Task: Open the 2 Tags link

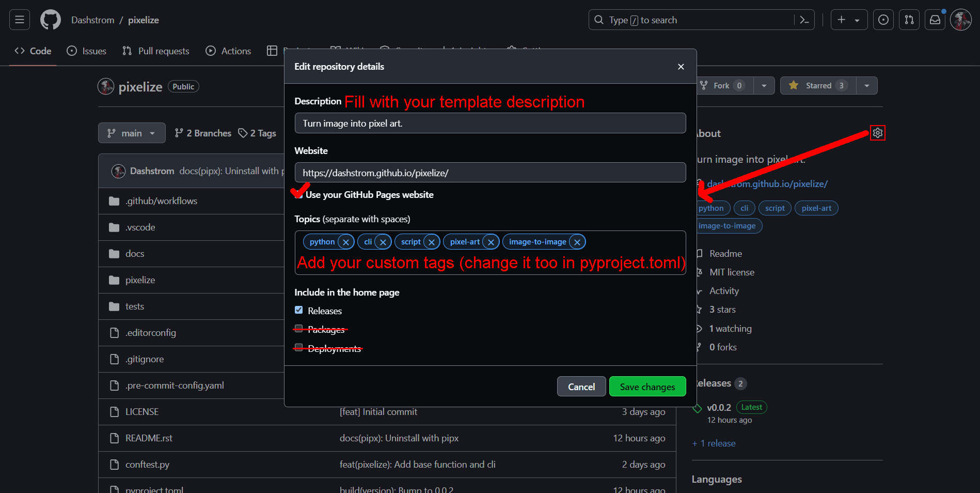Action: click(257, 133)
